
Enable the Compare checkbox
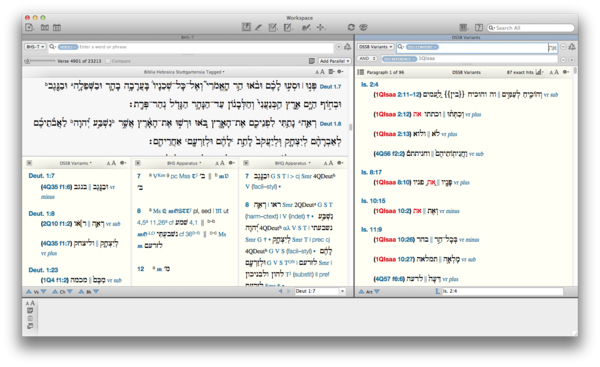tap(108, 61)
